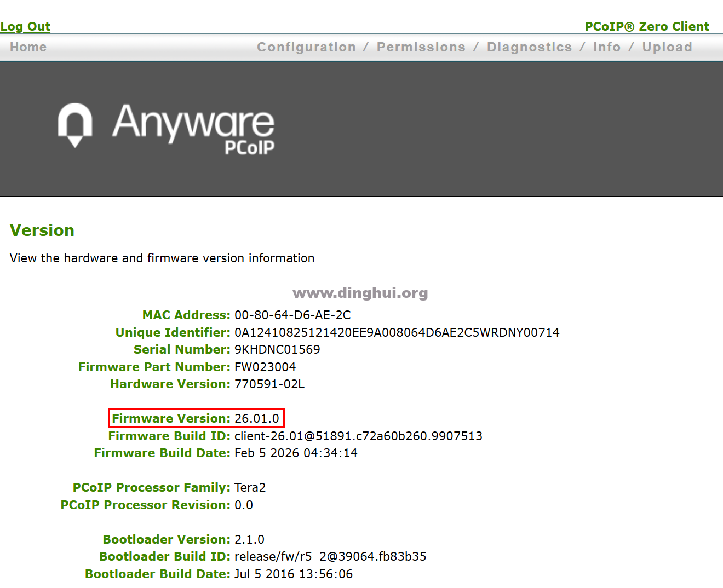Click the highlighted Firmware Version 26.01.0
This screenshot has height=588, width=723.
(256, 418)
